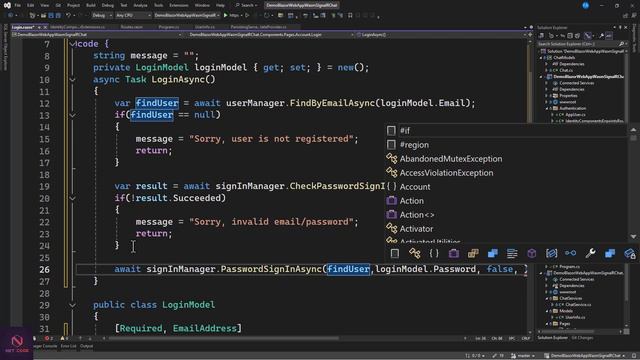This screenshot has width=640, height=360.
Task: Open the File menu
Action: click(18, 5)
